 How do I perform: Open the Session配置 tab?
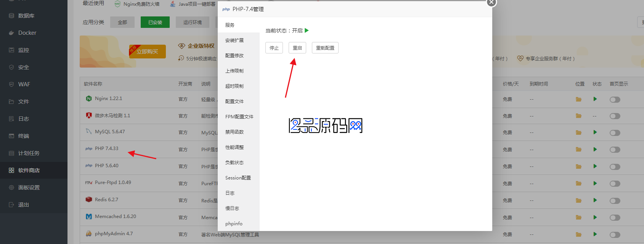(239, 178)
